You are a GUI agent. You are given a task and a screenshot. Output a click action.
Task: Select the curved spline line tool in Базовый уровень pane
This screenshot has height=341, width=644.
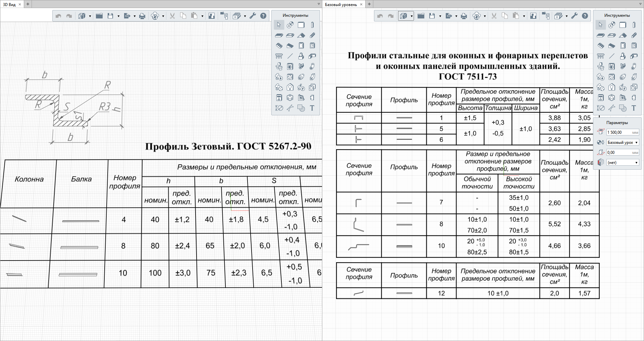(x=612, y=108)
